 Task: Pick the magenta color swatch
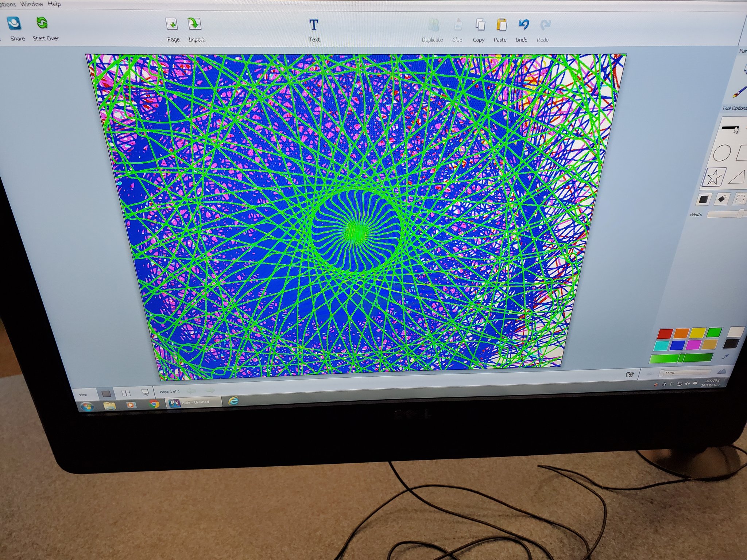(694, 345)
